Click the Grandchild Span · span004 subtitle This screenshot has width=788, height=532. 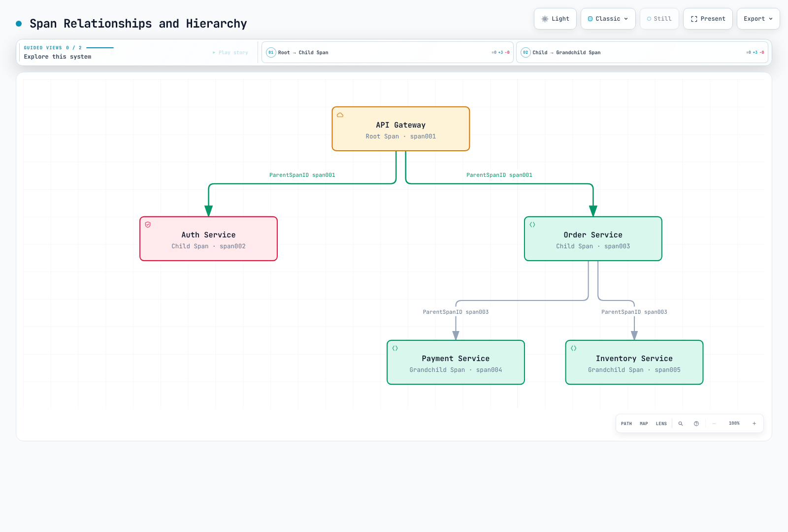[456, 370]
